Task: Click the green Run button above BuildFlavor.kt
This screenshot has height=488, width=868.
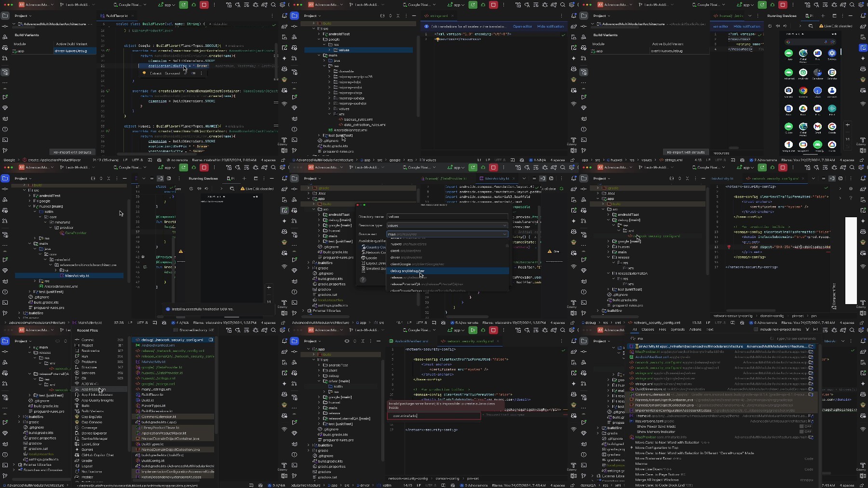Action: (x=183, y=4)
